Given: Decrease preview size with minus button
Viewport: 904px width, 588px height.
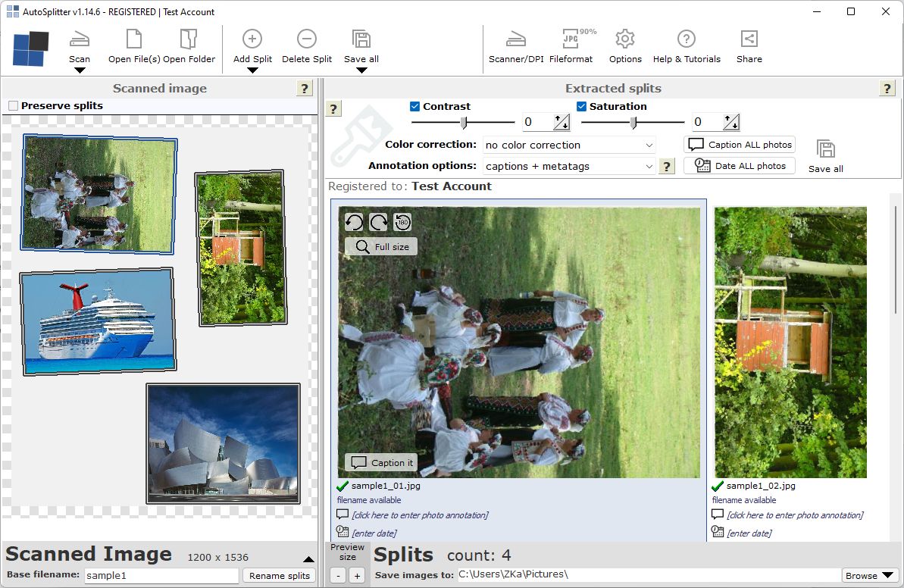Looking at the screenshot, I should pyautogui.click(x=339, y=575).
